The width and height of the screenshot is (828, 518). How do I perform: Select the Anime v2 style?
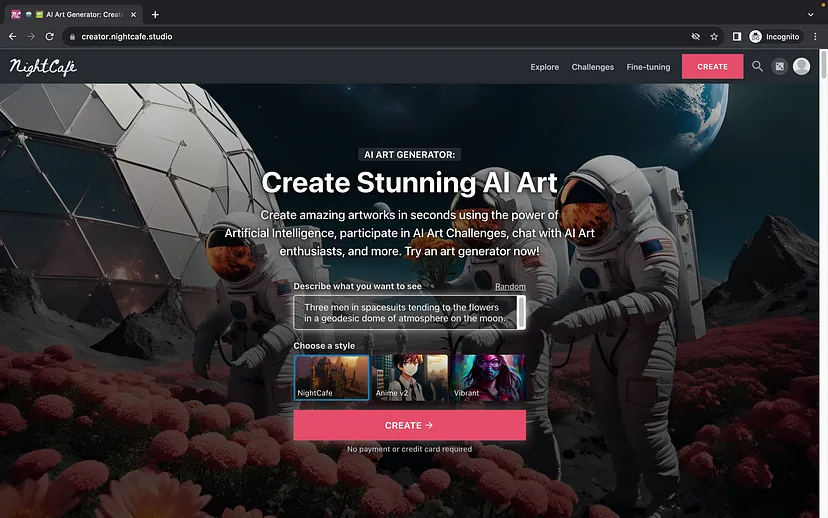click(x=410, y=378)
